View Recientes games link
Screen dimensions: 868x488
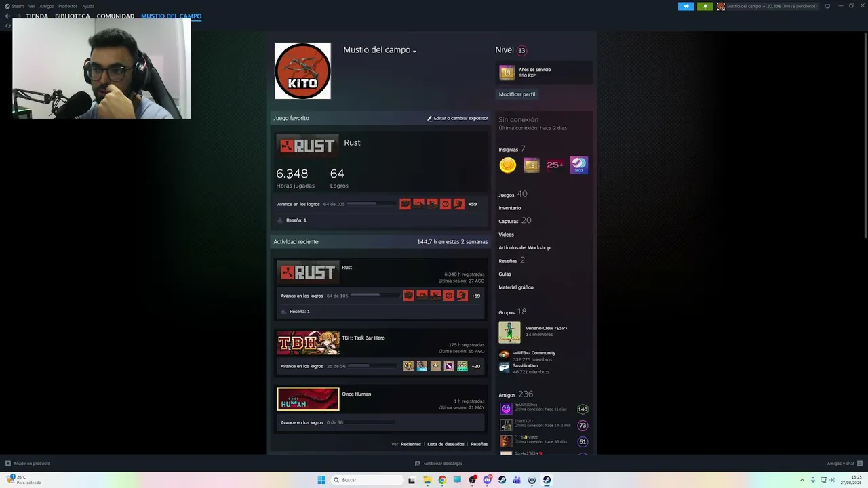tap(411, 444)
